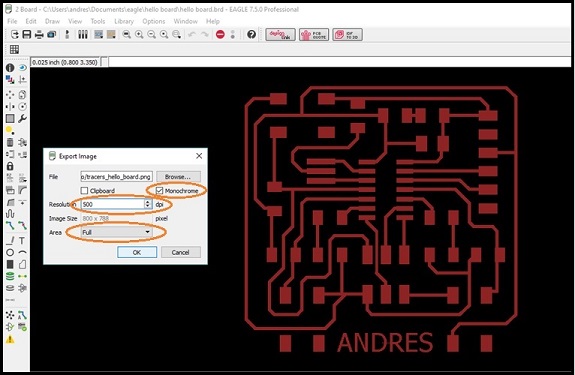Open the zoom select dropdown icon
The width and height of the screenshot is (575, 375).
[x=176, y=35]
